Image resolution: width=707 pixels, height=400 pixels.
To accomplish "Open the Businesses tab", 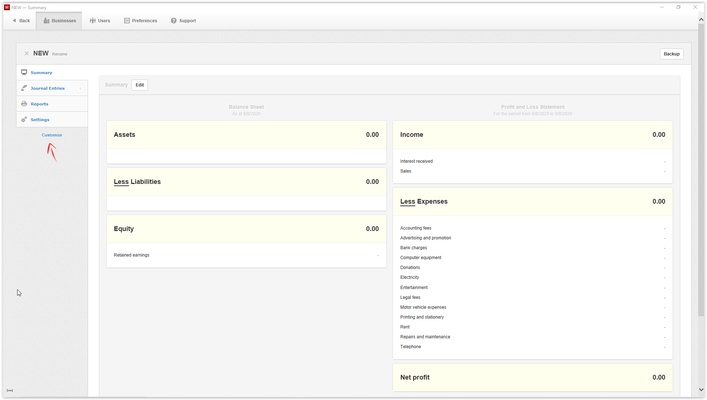I will (x=60, y=21).
